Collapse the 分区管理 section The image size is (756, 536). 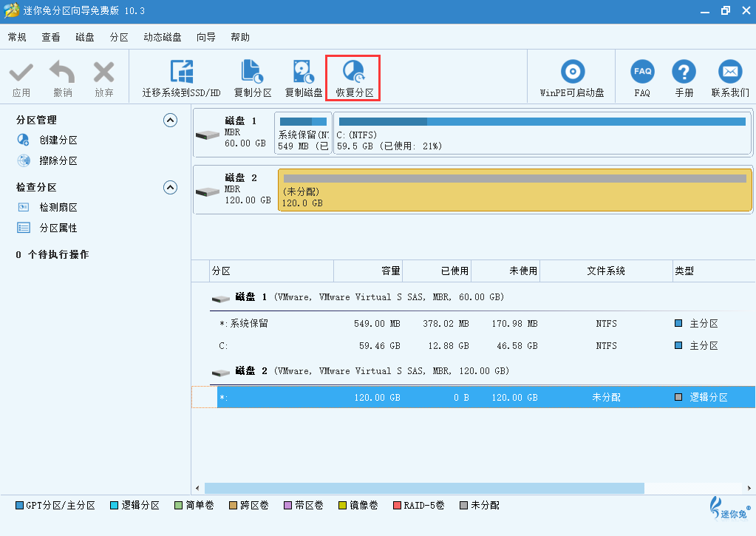pos(170,120)
